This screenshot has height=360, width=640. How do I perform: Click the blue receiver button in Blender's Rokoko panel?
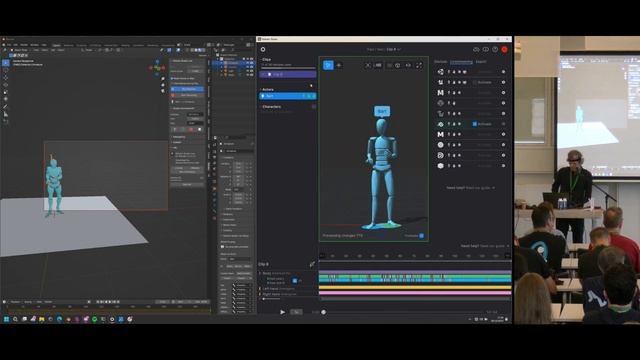(x=187, y=89)
